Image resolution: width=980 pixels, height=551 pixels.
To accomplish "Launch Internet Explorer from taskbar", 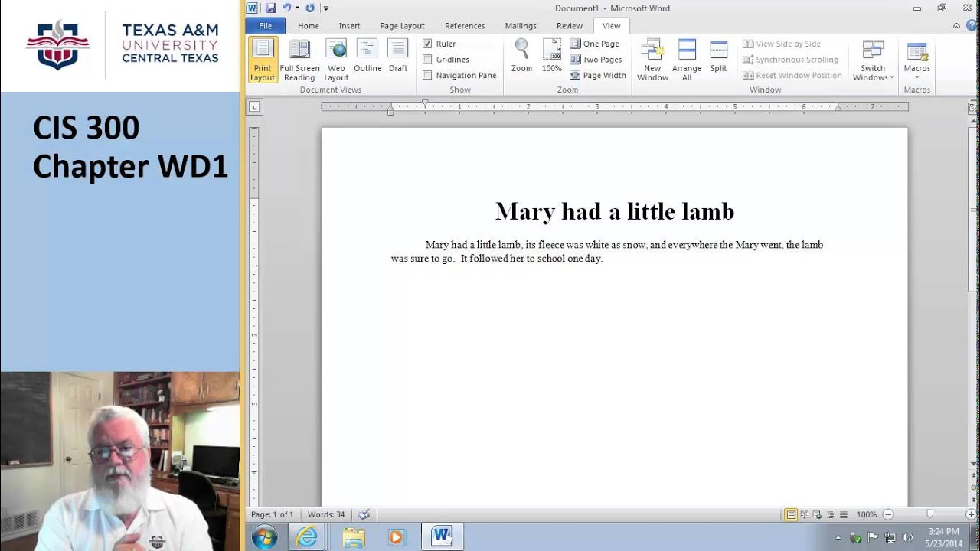I will tap(307, 537).
